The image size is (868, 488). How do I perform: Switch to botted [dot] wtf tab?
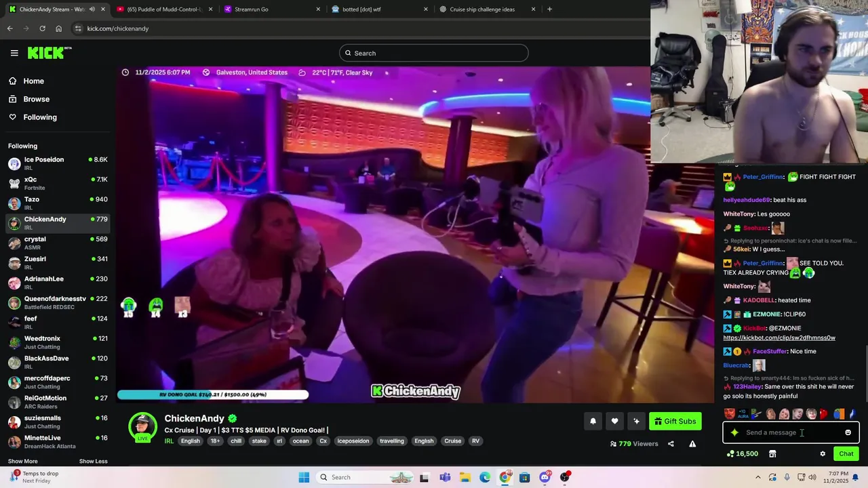(x=378, y=9)
